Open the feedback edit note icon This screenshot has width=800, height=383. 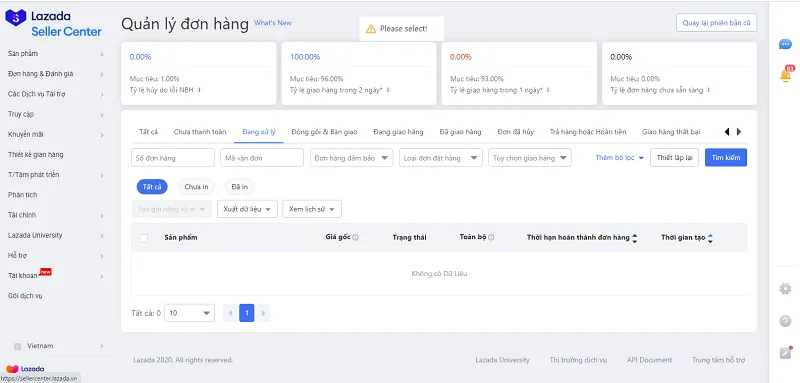point(785,352)
